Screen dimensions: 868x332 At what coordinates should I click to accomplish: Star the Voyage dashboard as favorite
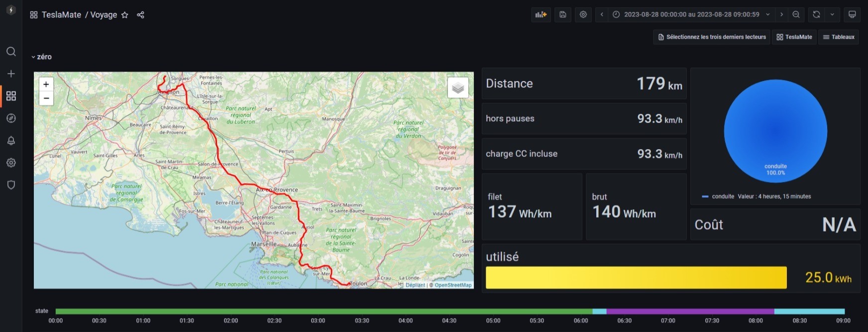pyautogui.click(x=125, y=15)
